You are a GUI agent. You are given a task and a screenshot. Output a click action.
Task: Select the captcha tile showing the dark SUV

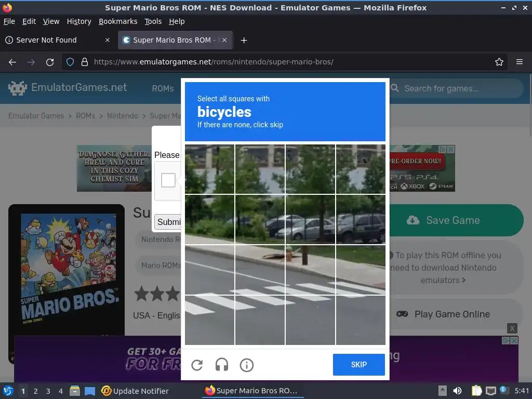click(x=361, y=219)
